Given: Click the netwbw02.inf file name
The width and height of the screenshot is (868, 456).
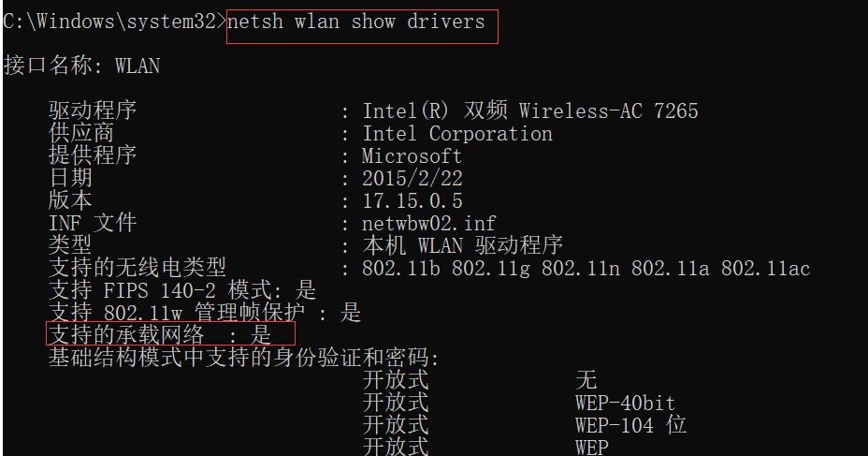Looking at the screenshot, I should click(429, 223).
